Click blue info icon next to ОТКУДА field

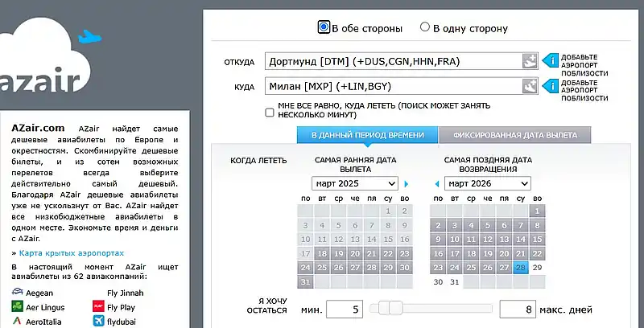551,61
